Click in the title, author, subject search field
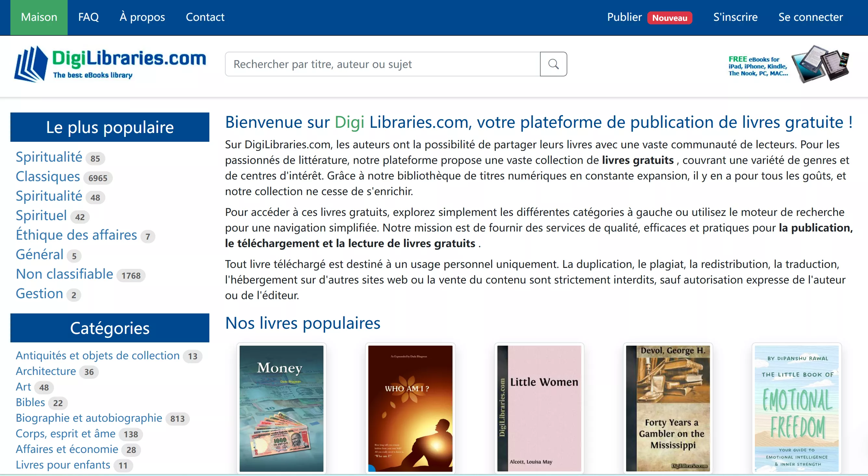 (382, 64)
